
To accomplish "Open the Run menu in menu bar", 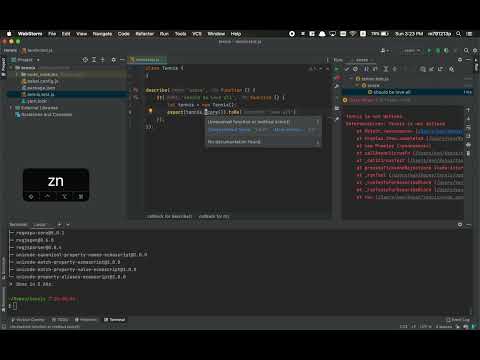I will click(x=164, y=34).
